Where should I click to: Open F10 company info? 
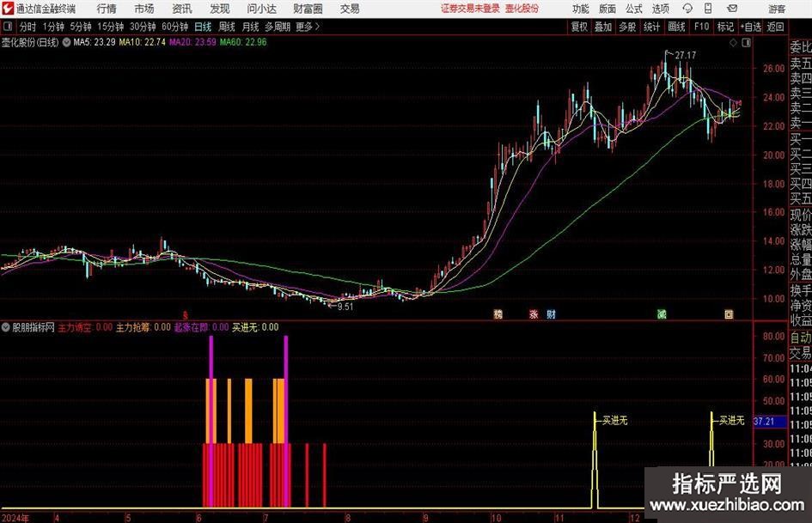tap(702, 27)
